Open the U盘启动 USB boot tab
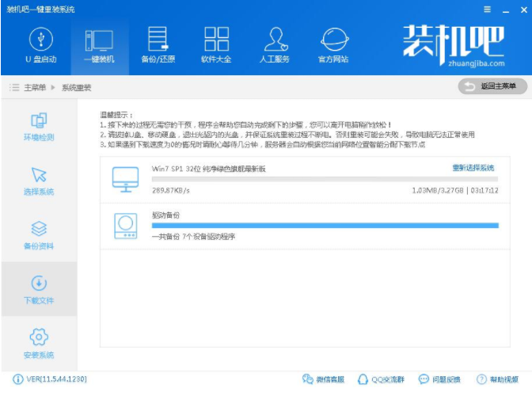This screenshot has width=532, height=403. [x=41, y=46]
